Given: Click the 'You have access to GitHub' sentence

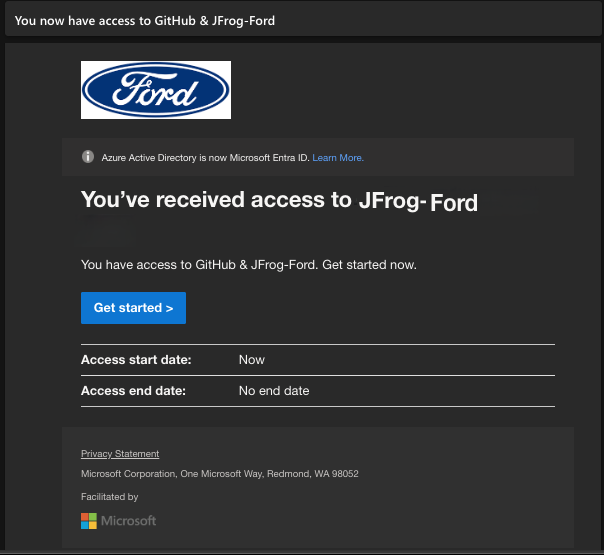Looking at the screenshot, I should 249,265.
